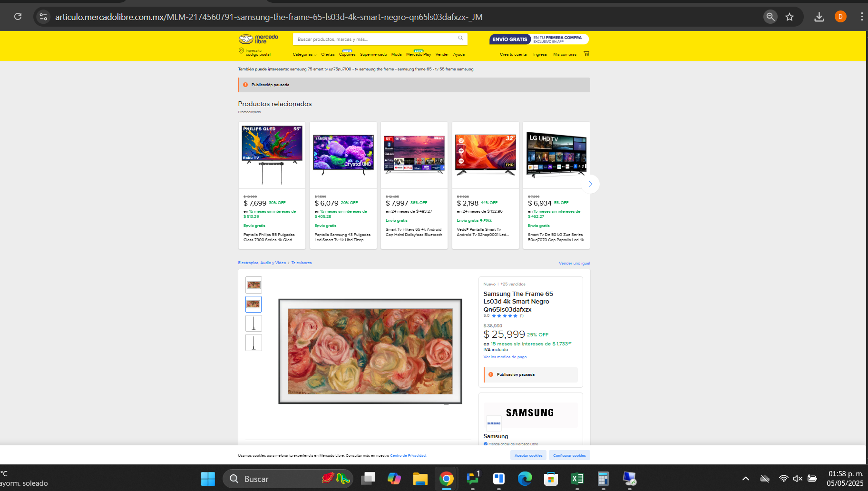
Task: Open Mercado Play menu item
Action: 419,54
